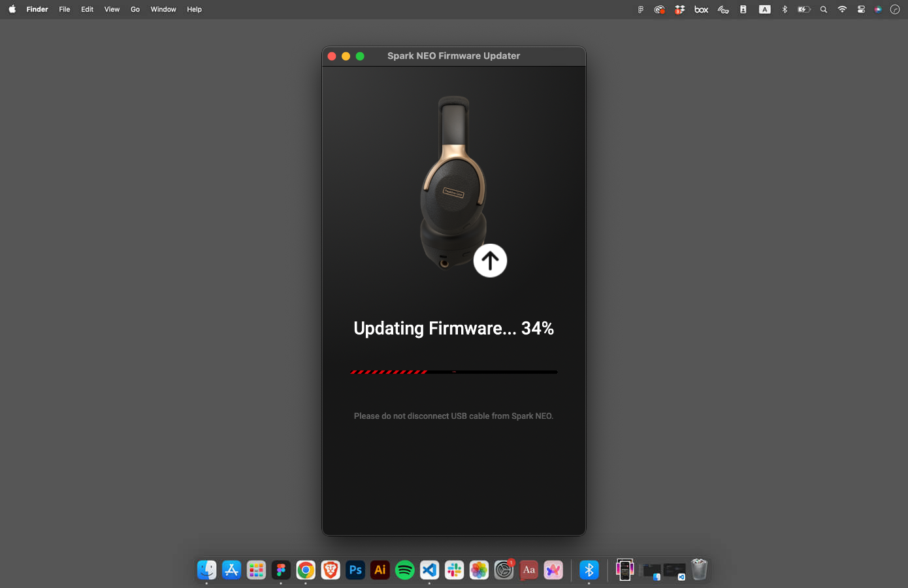This screenshot has width=908, height=588.
Task: Click the Dropbox menu bar icon
Action: [680, 9]
